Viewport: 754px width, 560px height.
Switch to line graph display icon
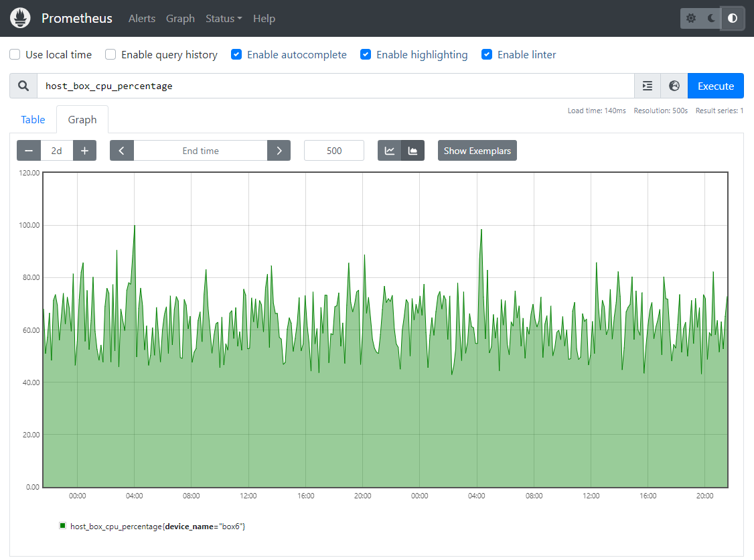[389, 150]
